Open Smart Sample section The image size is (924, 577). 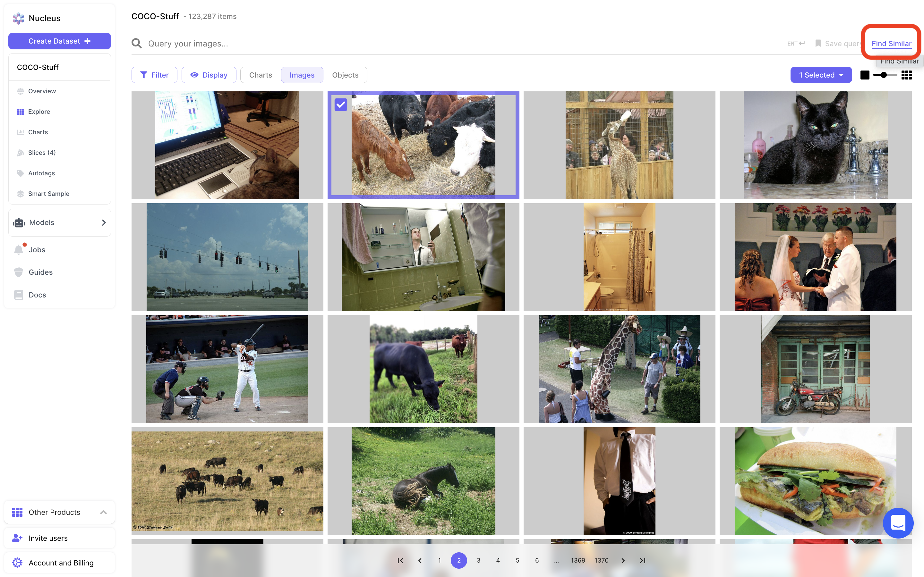[x=48, y=194]
